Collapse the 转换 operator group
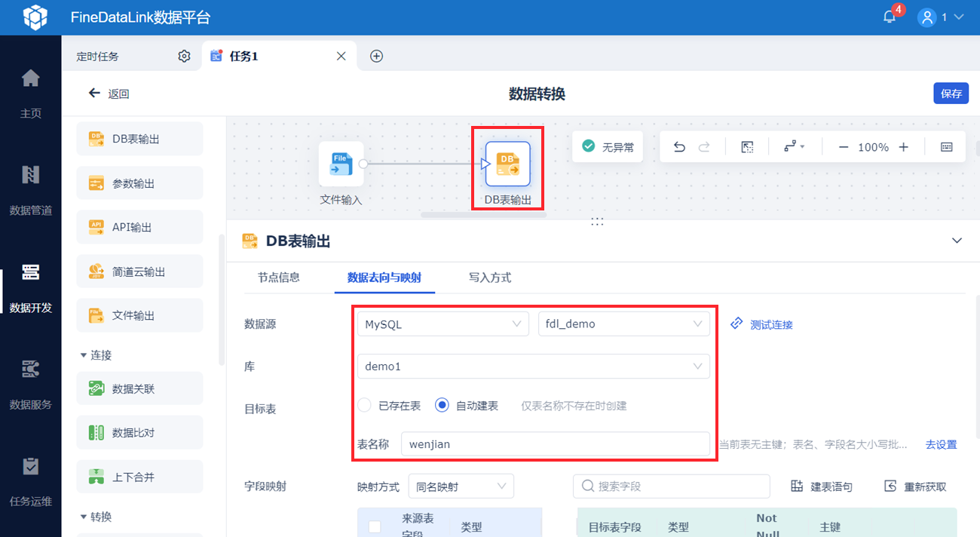This screenshot has width=980, height=537. point(84,517)
